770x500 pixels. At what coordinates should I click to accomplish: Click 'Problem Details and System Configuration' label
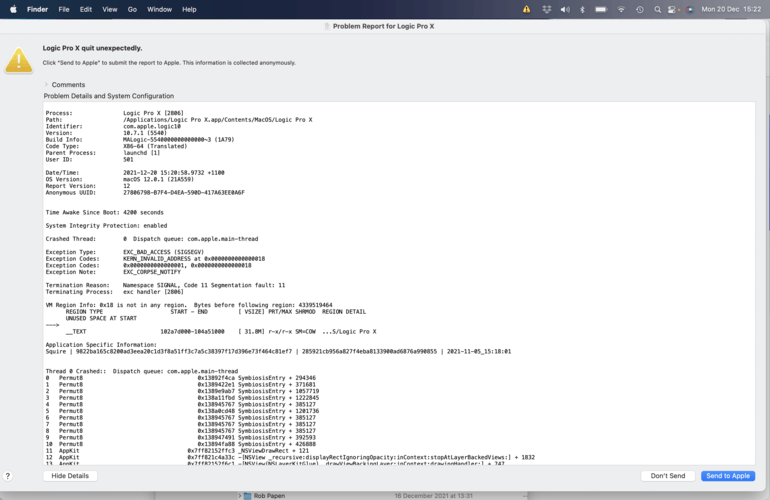pos(109,96)
